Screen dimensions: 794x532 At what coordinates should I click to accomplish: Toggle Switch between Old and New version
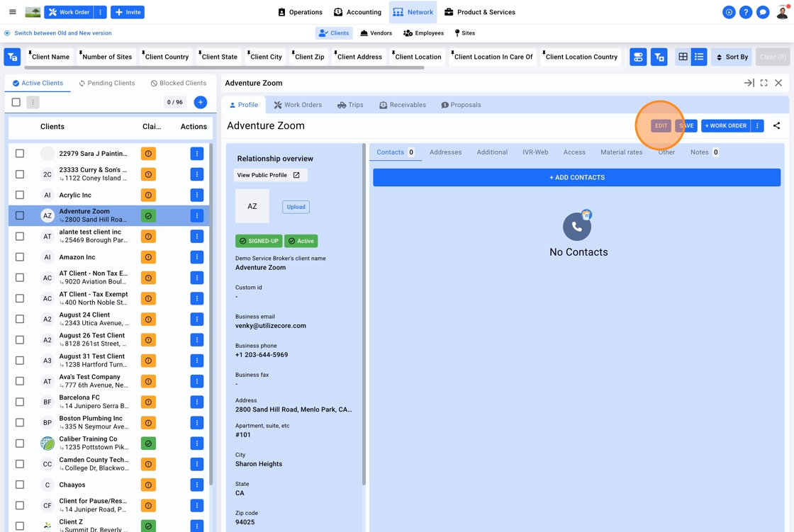57,33
